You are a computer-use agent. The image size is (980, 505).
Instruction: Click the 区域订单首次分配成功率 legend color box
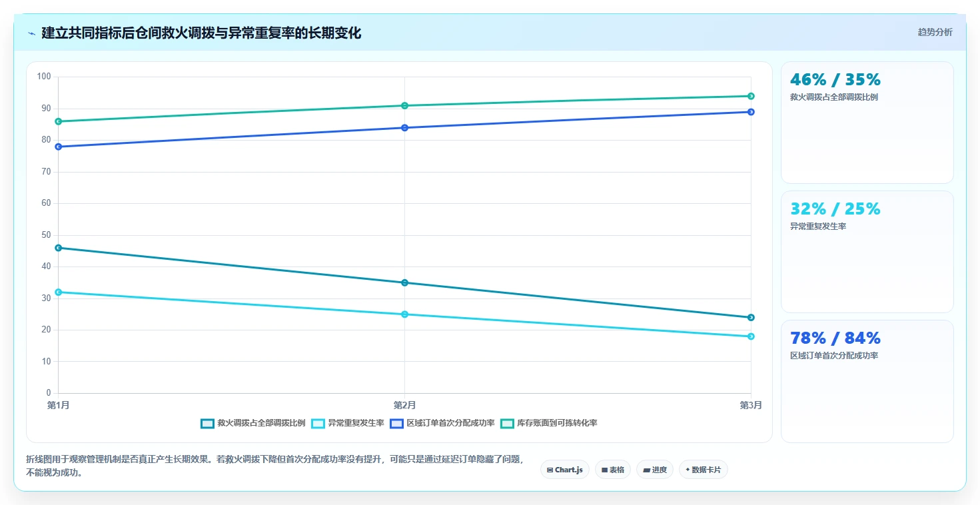click(396, 423)
